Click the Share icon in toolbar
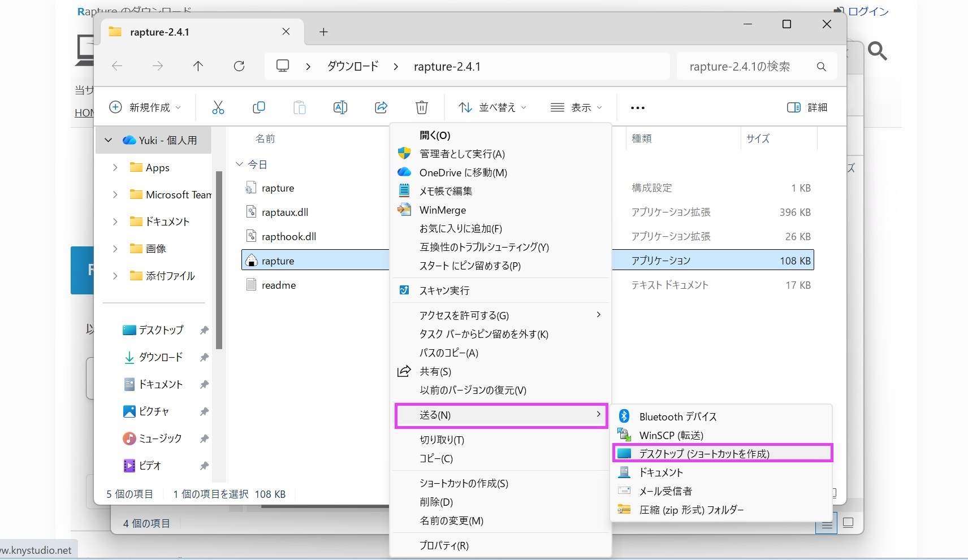The width and height of the screenshot is (968, 560). pos(381,107)
